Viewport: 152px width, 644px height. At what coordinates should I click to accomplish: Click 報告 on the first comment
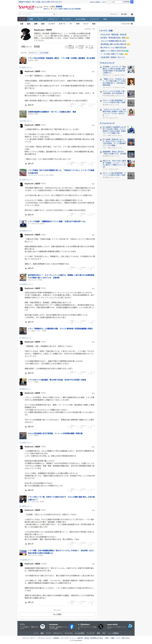(x=93, y=71)
